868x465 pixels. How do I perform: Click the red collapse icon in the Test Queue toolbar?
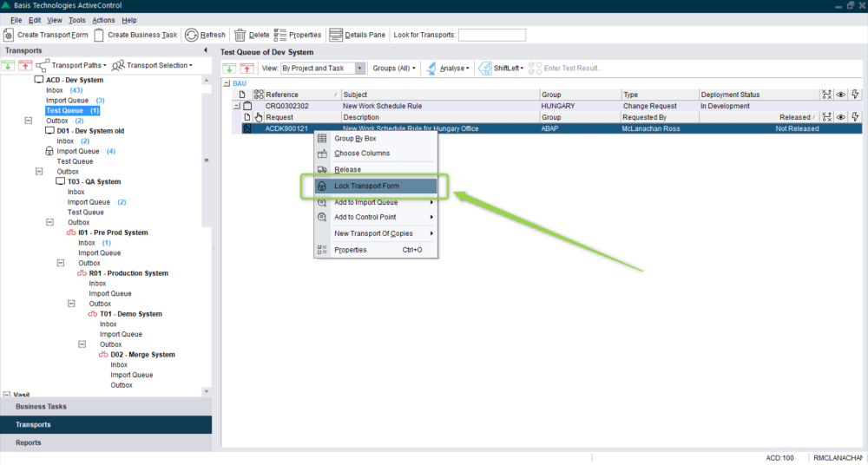click(x=247, y=68)
